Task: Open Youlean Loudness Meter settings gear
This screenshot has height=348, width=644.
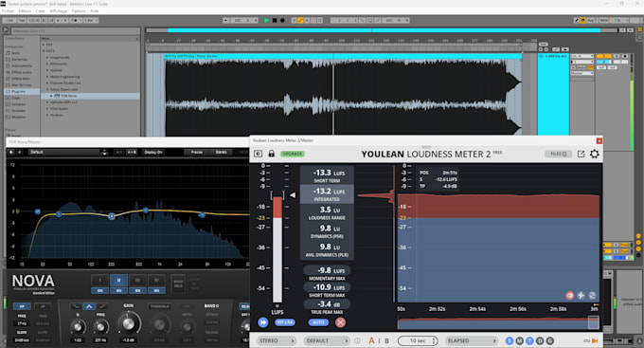Action: [x=595, y=154]
